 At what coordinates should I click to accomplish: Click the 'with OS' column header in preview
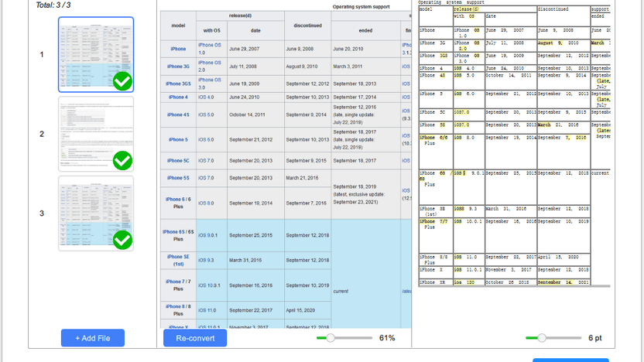tap(211, 30)
